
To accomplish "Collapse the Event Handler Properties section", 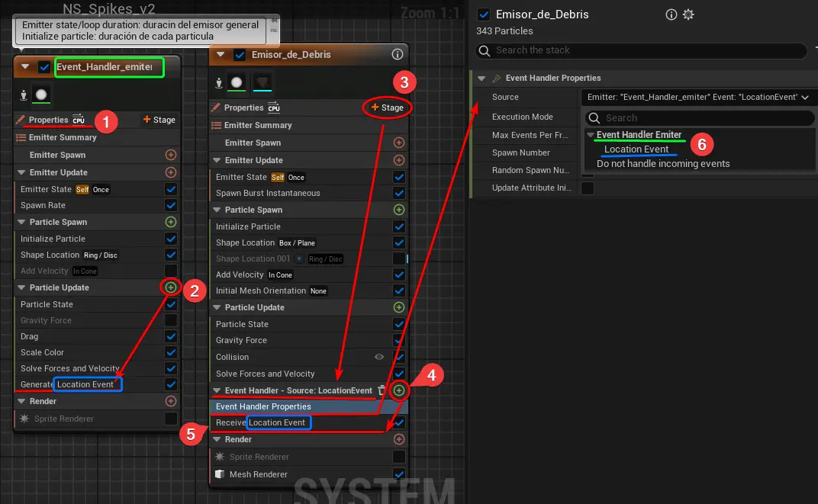I will tap(481, 78).
